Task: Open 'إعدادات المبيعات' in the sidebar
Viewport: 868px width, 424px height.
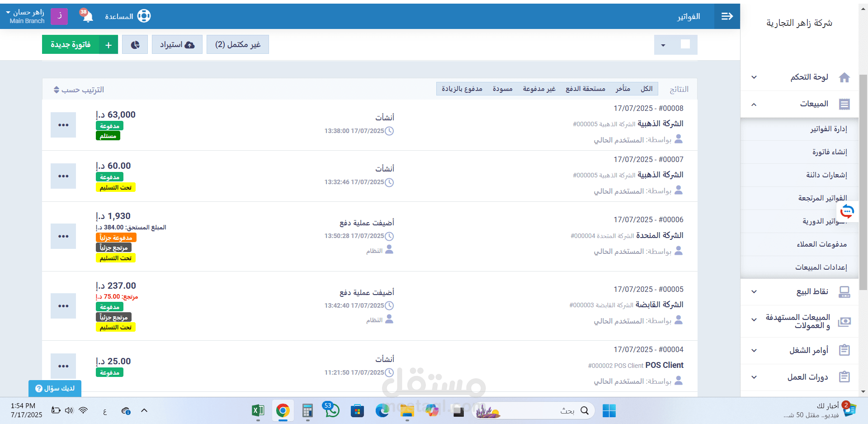Action: (821, 267)
